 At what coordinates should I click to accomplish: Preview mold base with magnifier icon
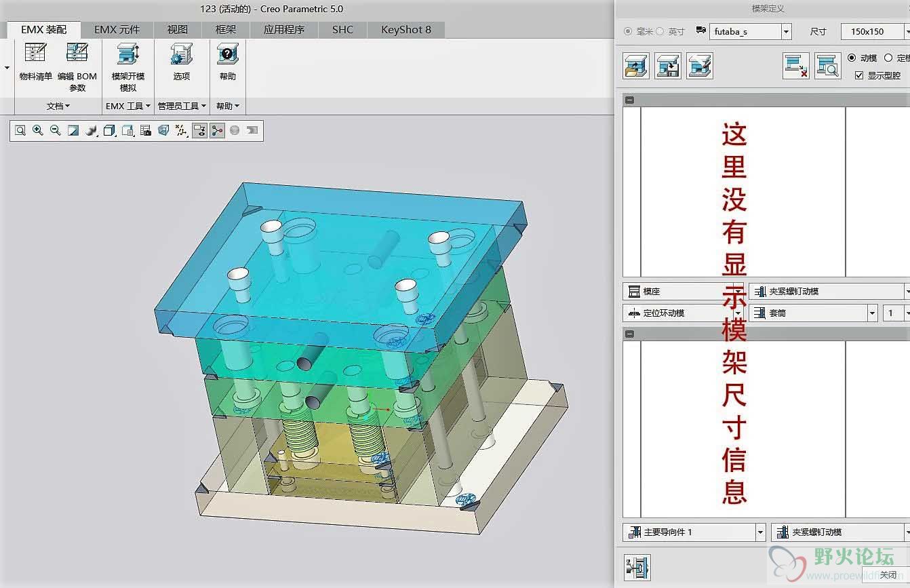click(x=828, y=66)
